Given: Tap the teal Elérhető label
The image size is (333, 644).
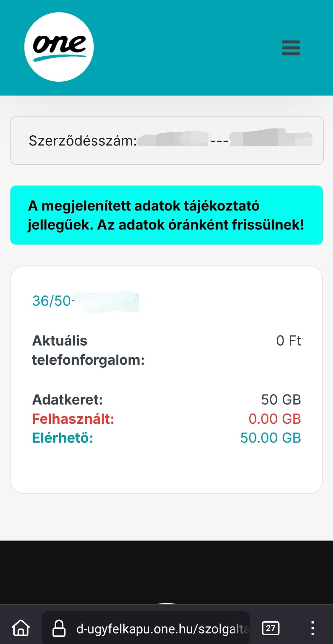Looking at the screenshot, I should (63, 438).
